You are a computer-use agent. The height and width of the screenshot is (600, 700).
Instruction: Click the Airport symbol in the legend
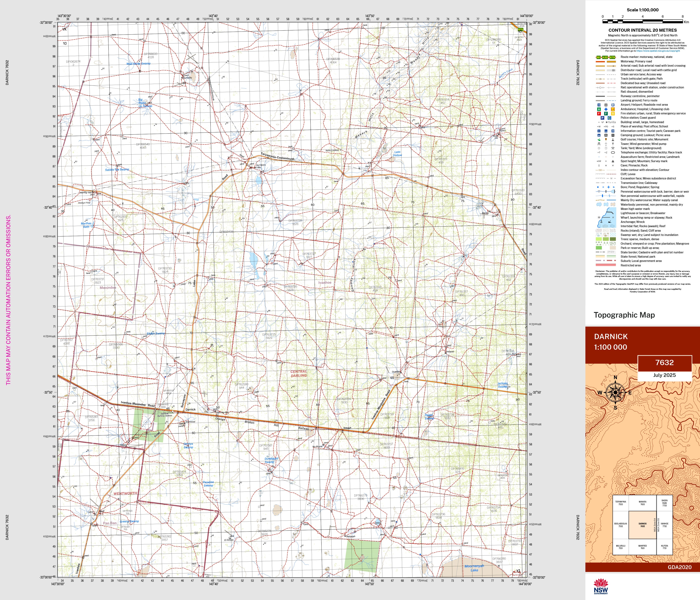click(x=599, y=105)
